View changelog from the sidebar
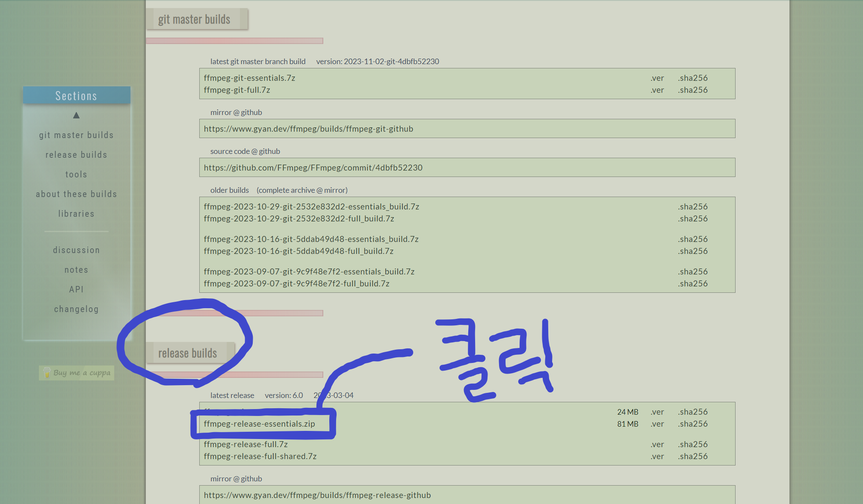This screenshot has height=504, width=863. pyautogui.click(x=77, y=309)
